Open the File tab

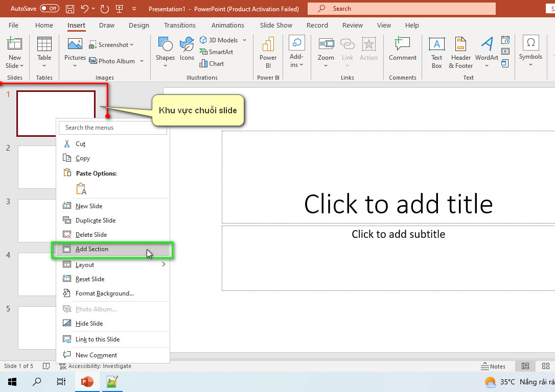13,25
